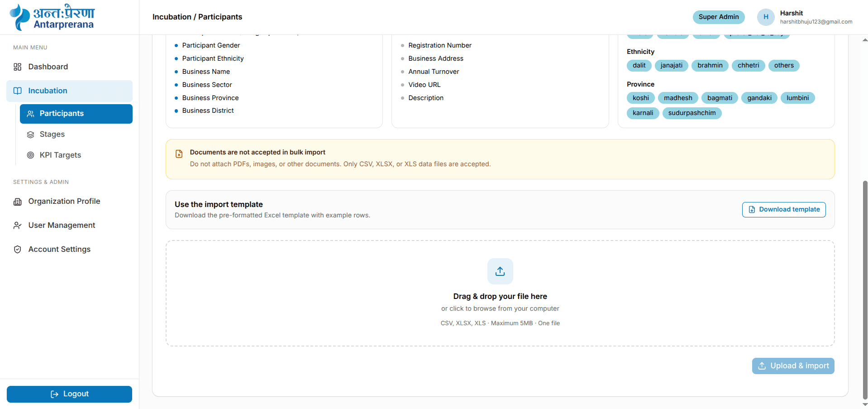Viewport: 868px width, 409px height.
Task: Click the page vertical scrollbar thumb
Action: click(x=865, y=289)
